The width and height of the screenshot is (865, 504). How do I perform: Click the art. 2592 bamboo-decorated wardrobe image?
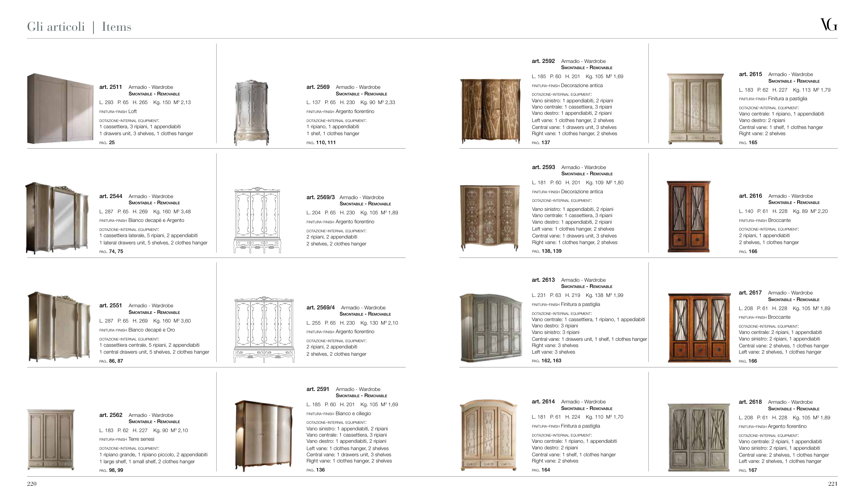pos(490,111)
